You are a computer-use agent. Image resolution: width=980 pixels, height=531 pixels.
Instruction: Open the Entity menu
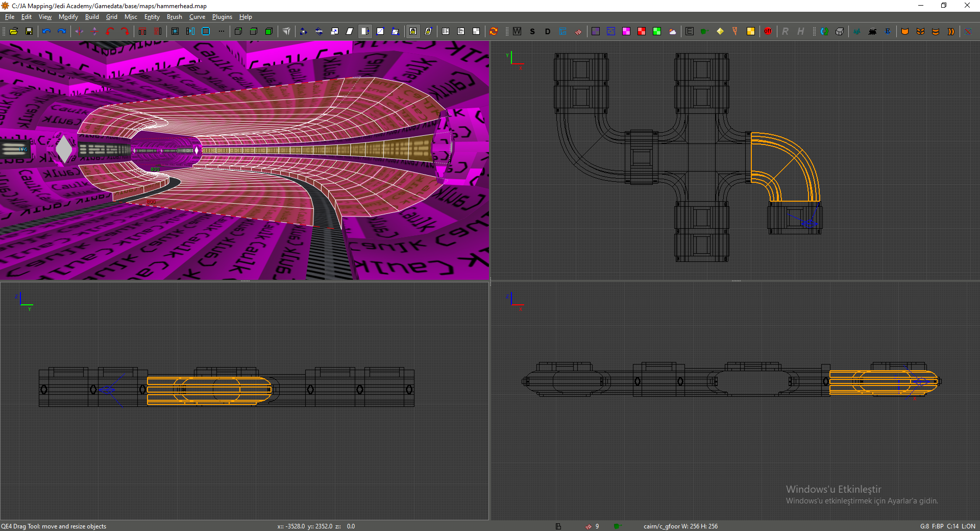[x=152, y=17]
